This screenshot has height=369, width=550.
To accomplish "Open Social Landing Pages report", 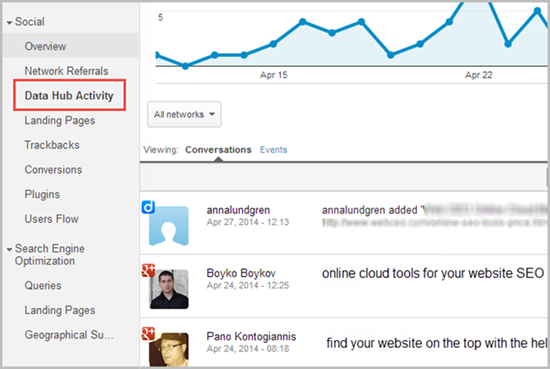I will click(60, 120).
